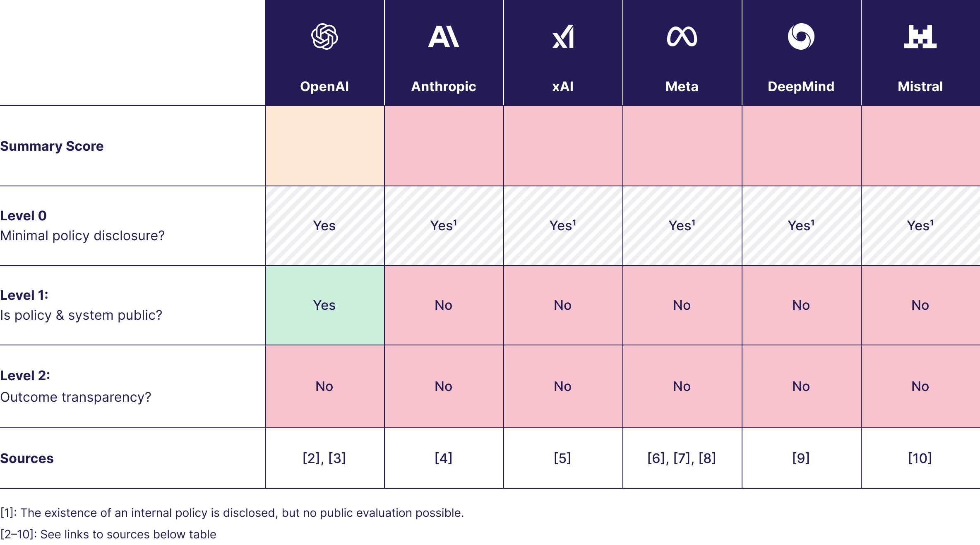Open Mistral source reference [10]
This screenshot has height=545, width=980.
(920, 458)
